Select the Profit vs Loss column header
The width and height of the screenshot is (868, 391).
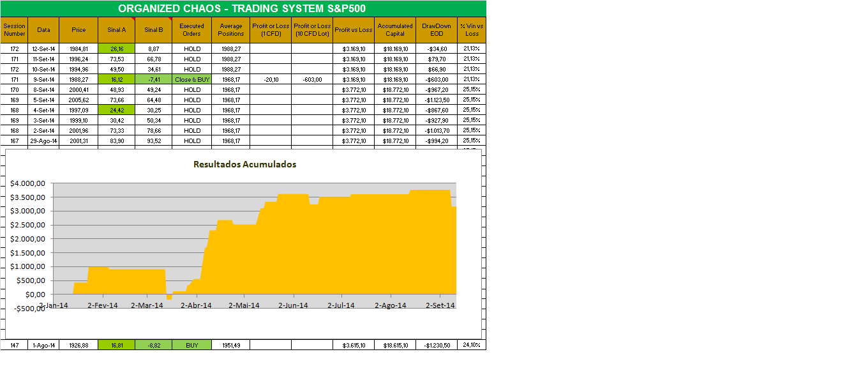354,30
